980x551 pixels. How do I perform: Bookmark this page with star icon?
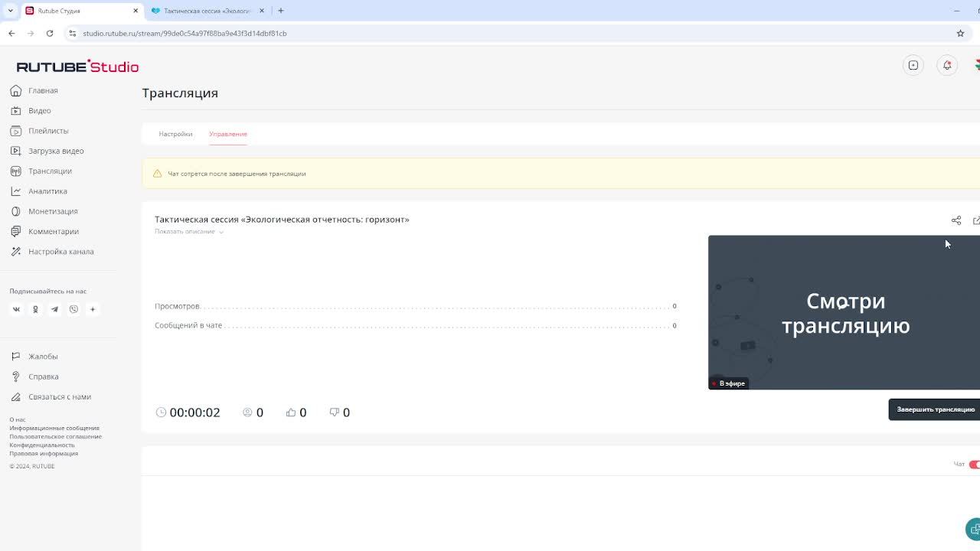coord(960,34)
